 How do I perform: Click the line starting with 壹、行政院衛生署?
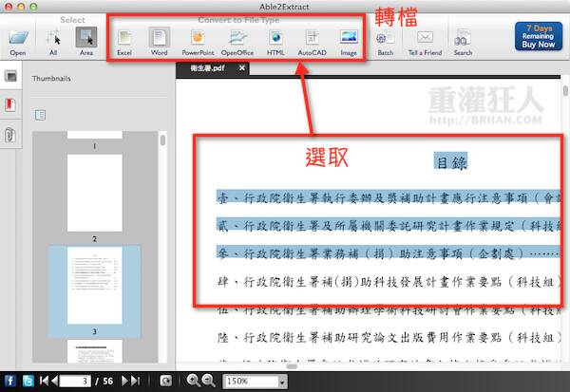tap(389, 198)
